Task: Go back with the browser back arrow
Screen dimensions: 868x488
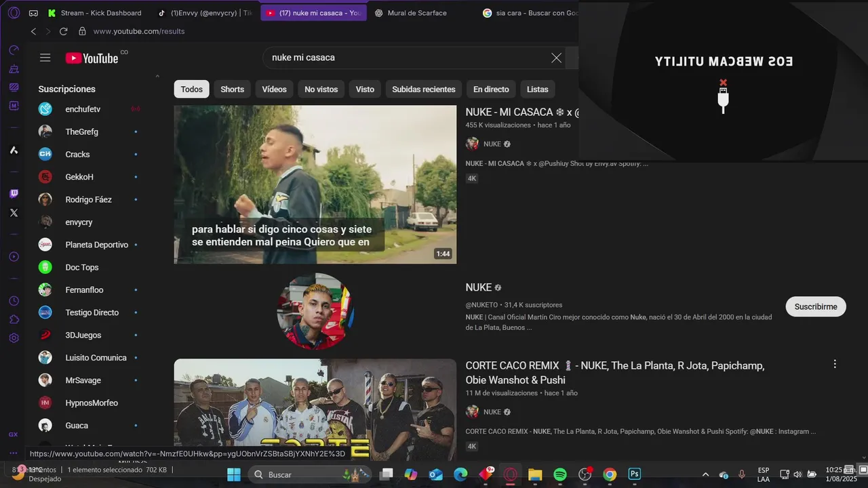Action: point(33,31)
